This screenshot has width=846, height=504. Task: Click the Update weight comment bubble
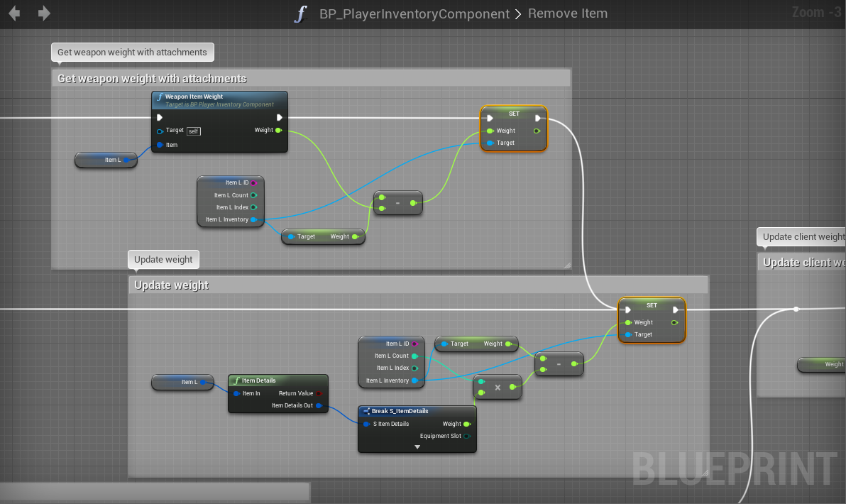163,260
